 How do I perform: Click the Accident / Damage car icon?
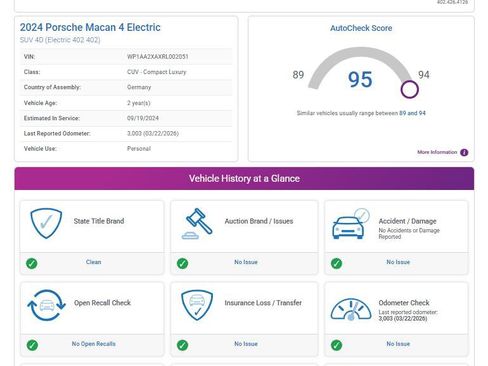(351, 224)
